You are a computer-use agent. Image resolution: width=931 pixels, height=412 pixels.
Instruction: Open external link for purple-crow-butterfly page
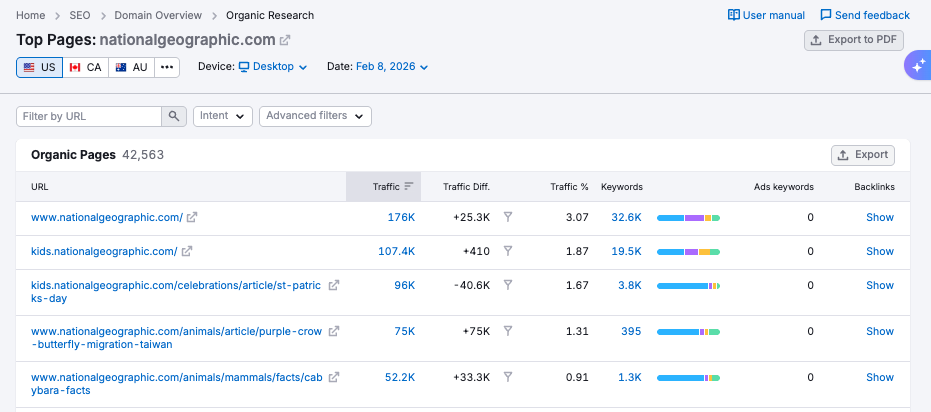pos(334,331)
